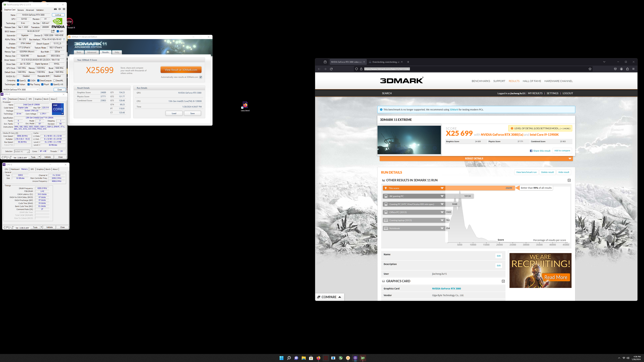Click the Intel Core i9 logo in CPU-Z
The image size is (644, 362).
point(58,109)
